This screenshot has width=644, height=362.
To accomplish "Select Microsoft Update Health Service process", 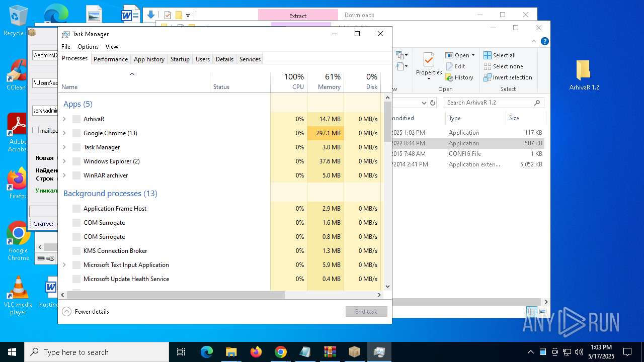I will 220,279.
